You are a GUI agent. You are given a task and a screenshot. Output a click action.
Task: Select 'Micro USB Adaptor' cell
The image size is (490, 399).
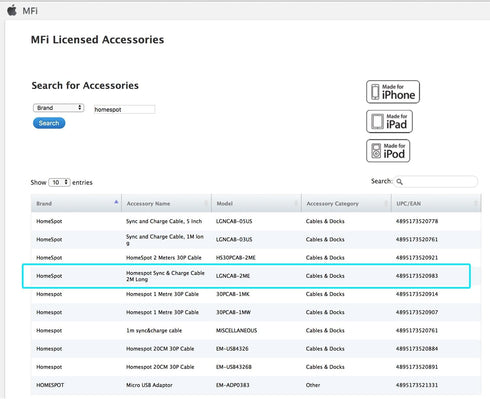[149, 385]
